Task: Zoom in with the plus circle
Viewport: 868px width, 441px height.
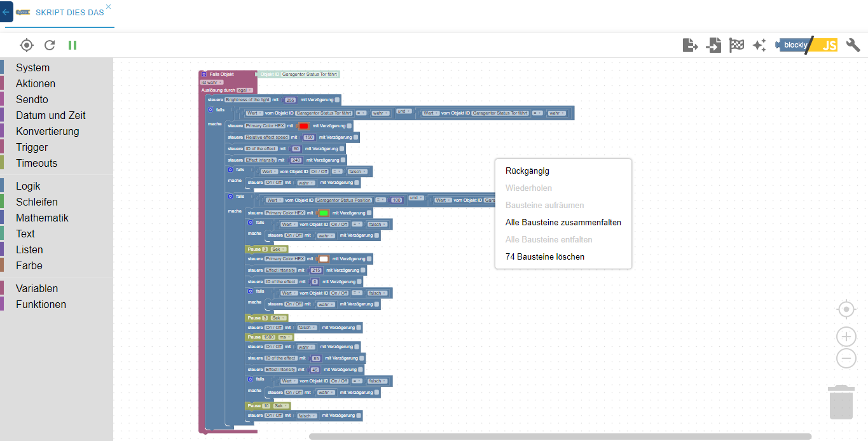Action: (846, 337)
